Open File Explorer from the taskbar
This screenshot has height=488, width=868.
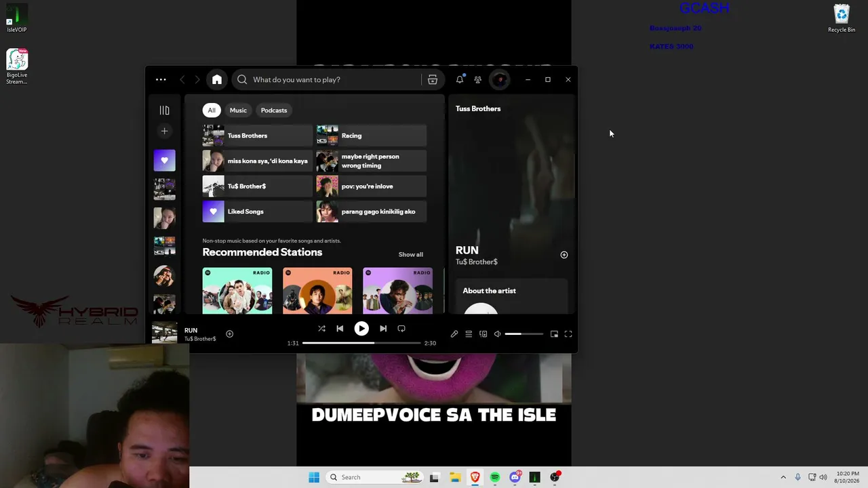tap(455, 477)
